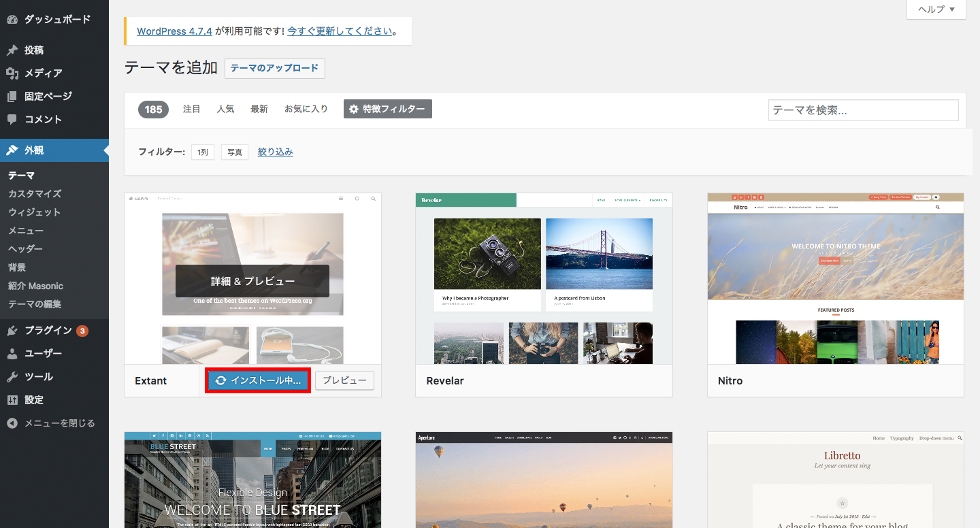The image size is (980, 528).
Task: Open the ヘルプ dropdown tab
Action: pos(936,10)
